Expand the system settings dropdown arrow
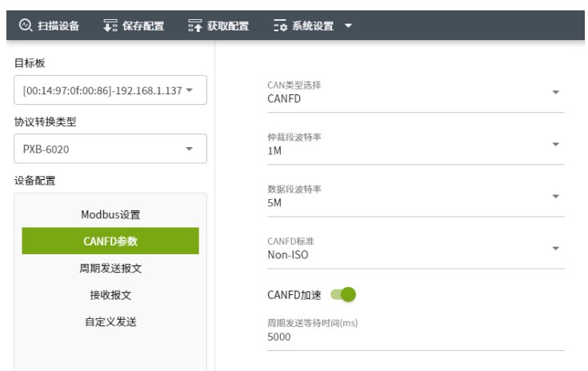Image resolution: width=588 pixels, height=371 pixels. (x=348, y=26)
